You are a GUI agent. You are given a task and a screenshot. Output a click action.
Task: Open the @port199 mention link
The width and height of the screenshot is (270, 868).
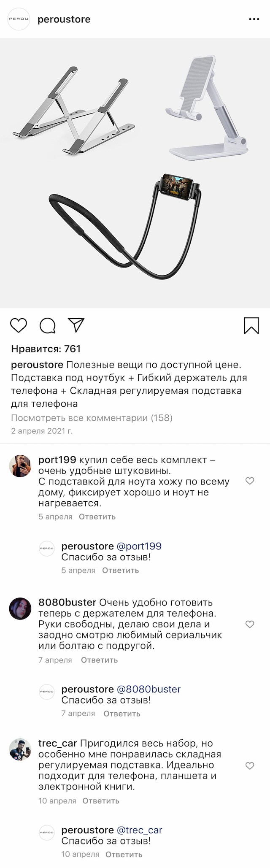click(139, 546)
